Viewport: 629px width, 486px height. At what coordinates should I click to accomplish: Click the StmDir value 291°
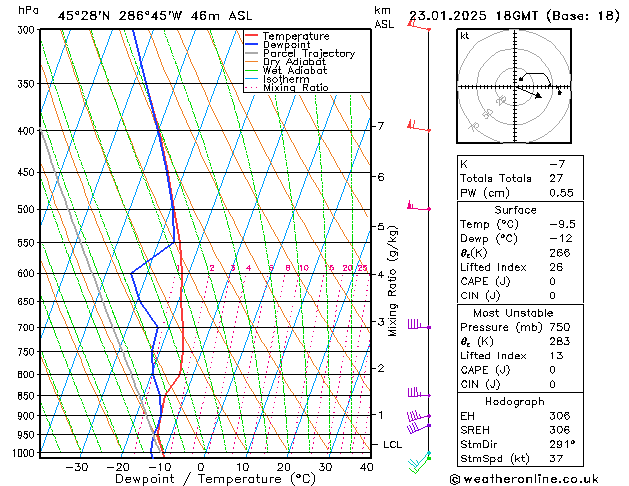(x=562, y=445)
